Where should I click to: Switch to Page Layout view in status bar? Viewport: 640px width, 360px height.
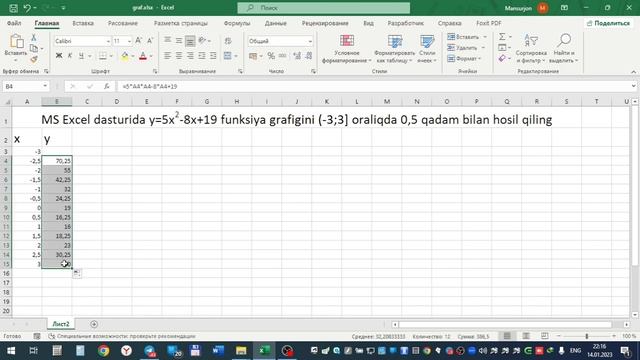pos(526,336)
